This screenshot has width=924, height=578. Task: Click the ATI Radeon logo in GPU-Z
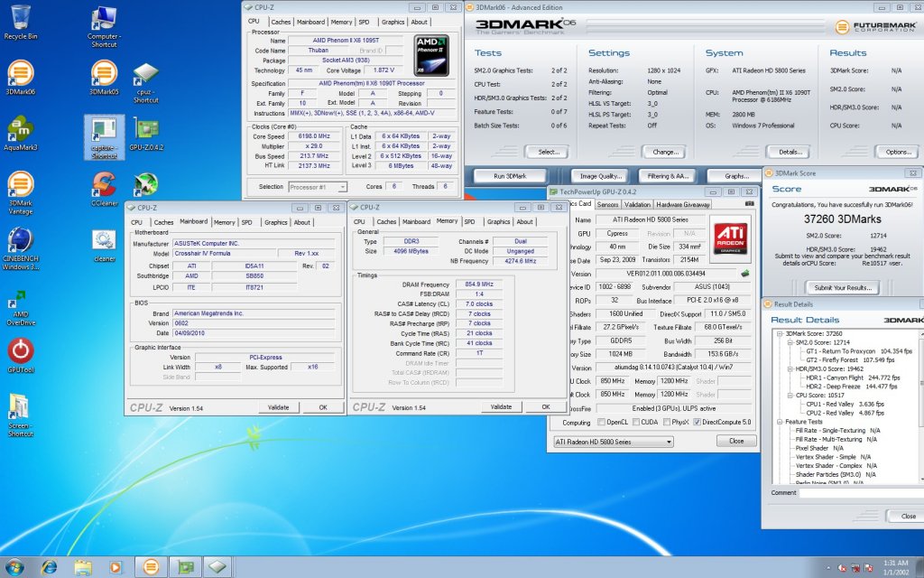[730, 238]
